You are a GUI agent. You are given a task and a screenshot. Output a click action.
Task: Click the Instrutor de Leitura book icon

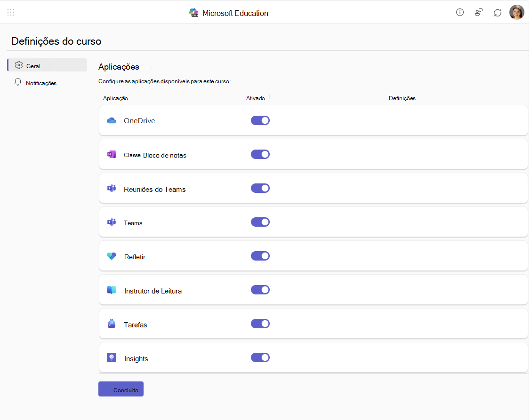112,290
